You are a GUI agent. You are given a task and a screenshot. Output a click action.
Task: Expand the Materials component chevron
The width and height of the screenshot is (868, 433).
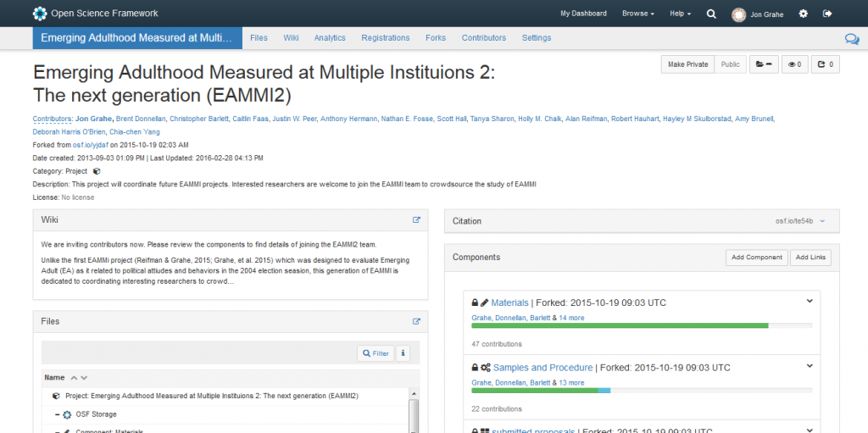[810, 301]
